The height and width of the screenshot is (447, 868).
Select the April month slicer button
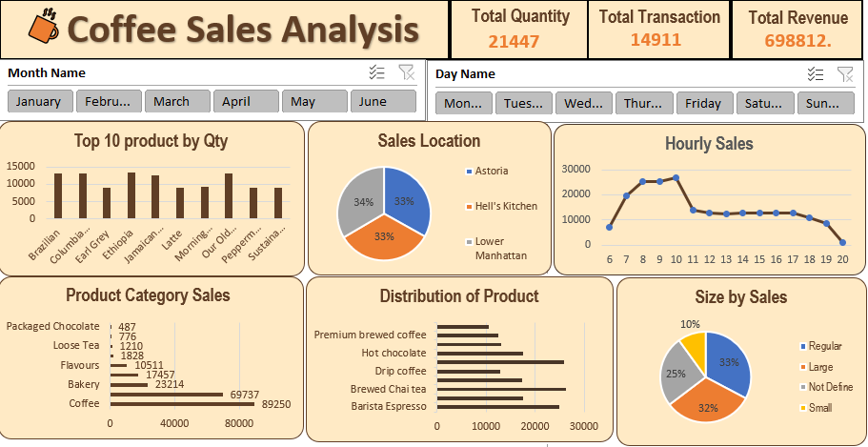point(246,102)
